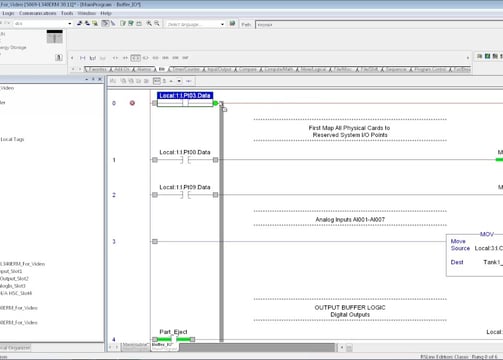Insert a new rung from the instruction toolbar
The height and width of the screenshot is (360, 503).
point(82,58)
